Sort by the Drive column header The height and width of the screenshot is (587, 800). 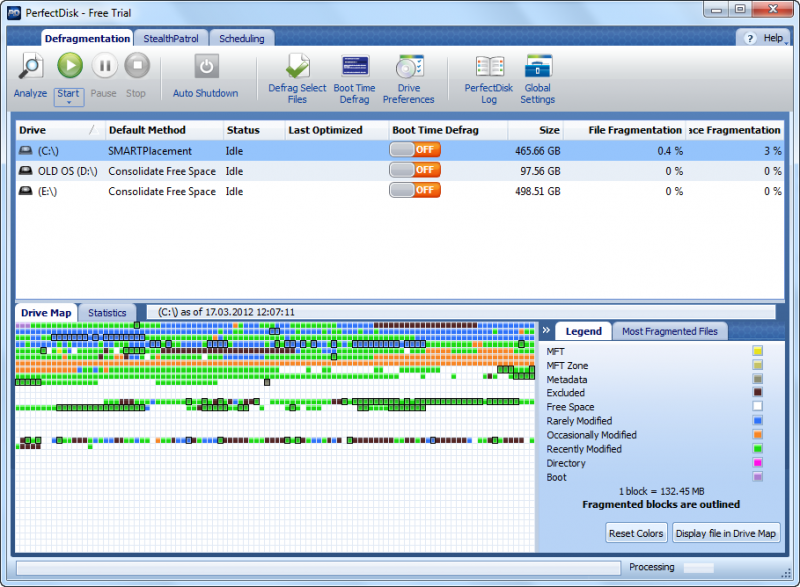(x=60, y=130)
